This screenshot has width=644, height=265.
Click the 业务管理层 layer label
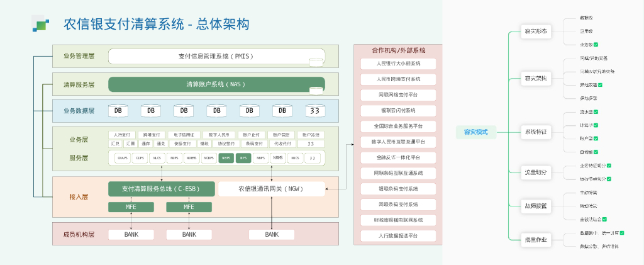click(79, 56)
